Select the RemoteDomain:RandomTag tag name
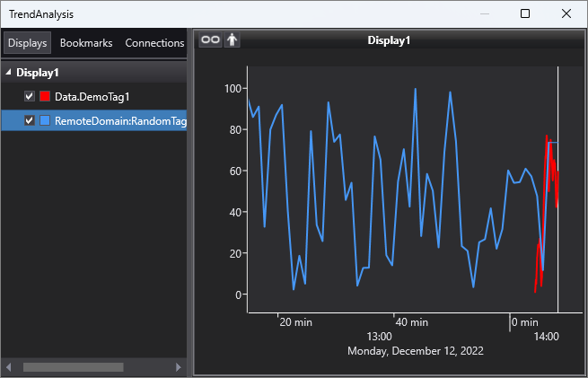 click(x=120, y=120)
